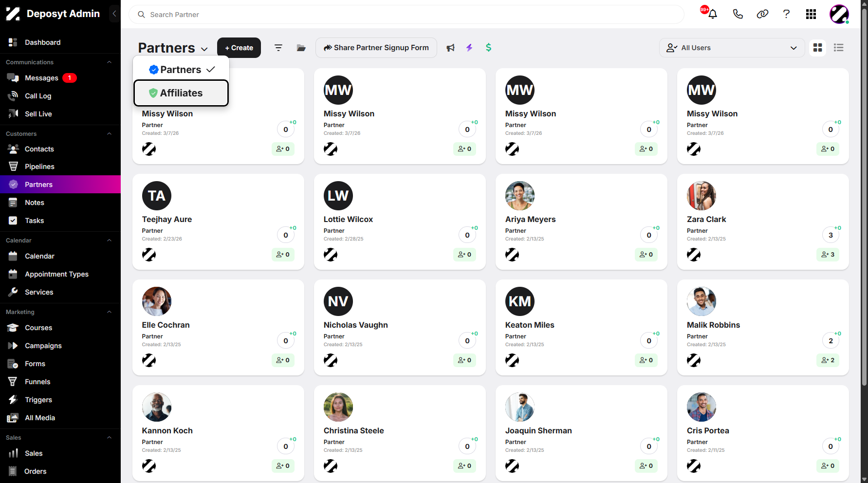This screenshot has height=483, width=868.
Task: Collapse the Calendar section
Action: 110,241
